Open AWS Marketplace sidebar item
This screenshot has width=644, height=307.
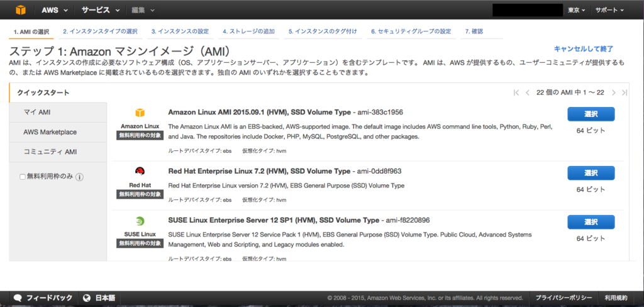tap(58, 132)
